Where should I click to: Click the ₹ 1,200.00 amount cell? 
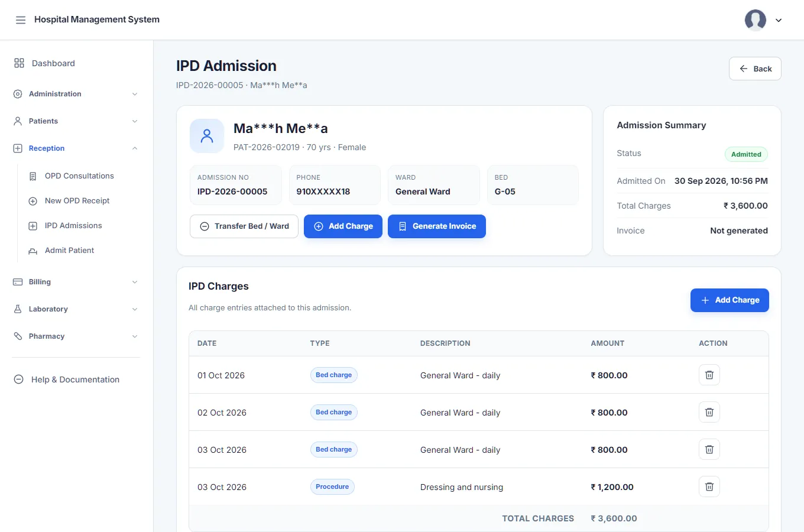pos(612,487)
